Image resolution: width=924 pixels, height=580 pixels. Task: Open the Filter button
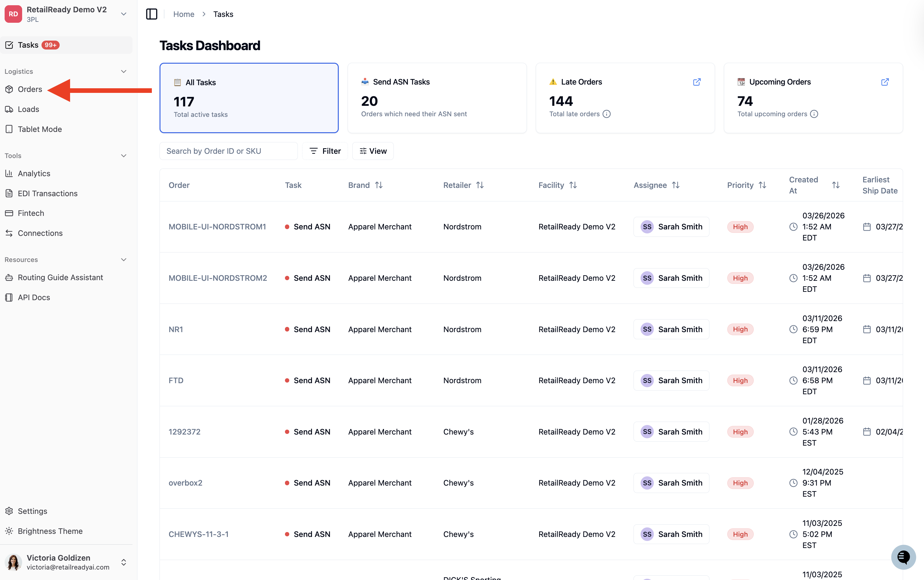(325, 151)
